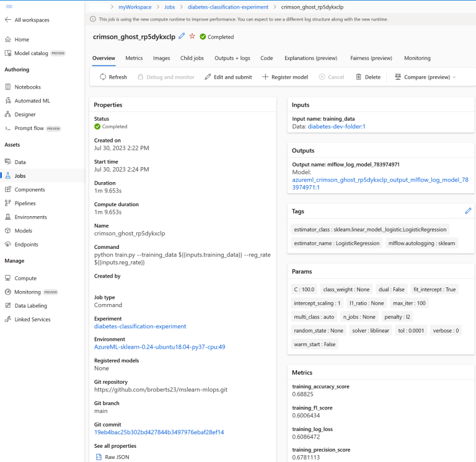Click the mlflow.autologging : sklearn tag
476x462 pixels.
421,243
